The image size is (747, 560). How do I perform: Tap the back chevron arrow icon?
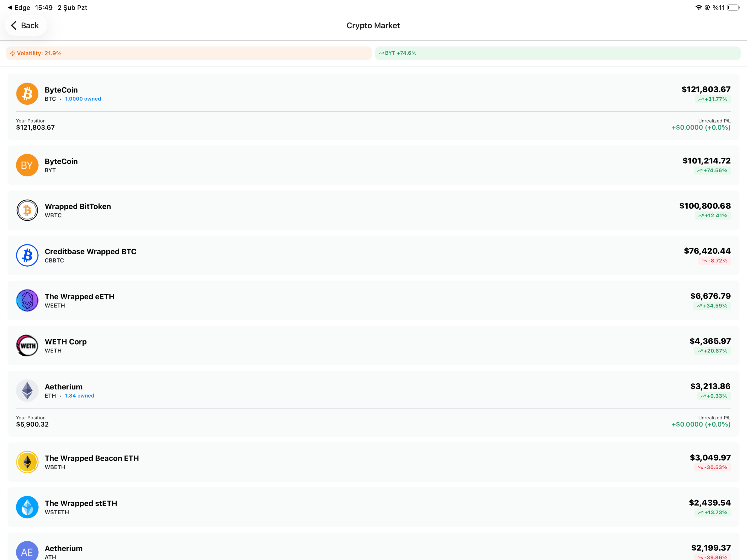click(x=14, y=25)
